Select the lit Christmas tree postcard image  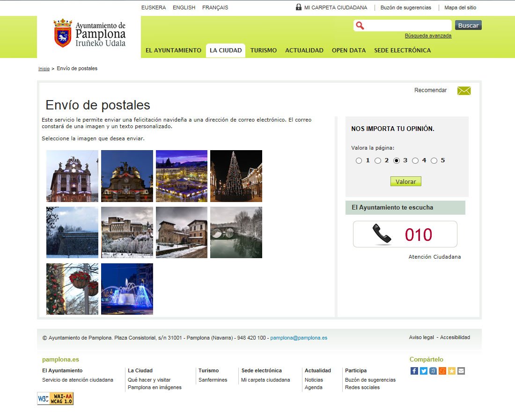[x=236, y=176]
